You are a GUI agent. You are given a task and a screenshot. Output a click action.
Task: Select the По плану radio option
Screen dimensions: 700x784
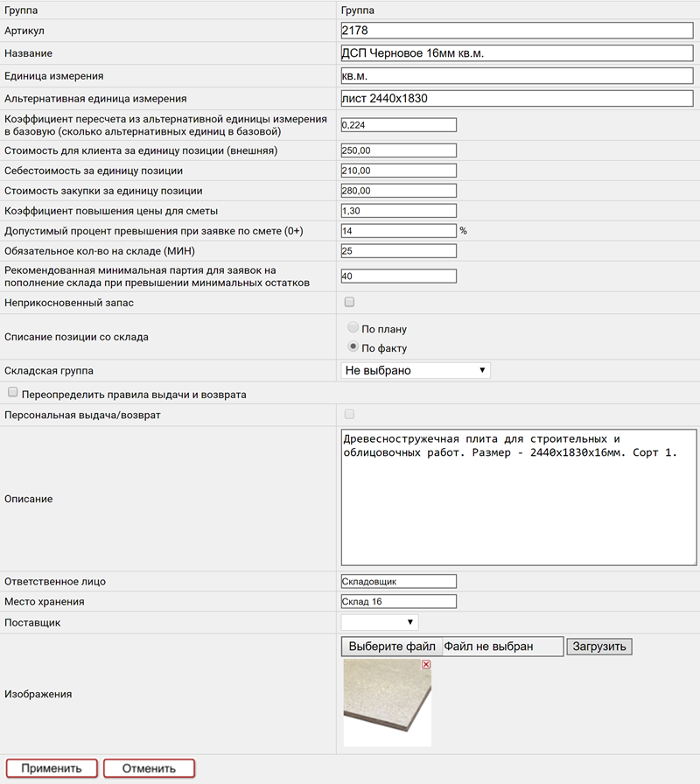click(353, 328)
